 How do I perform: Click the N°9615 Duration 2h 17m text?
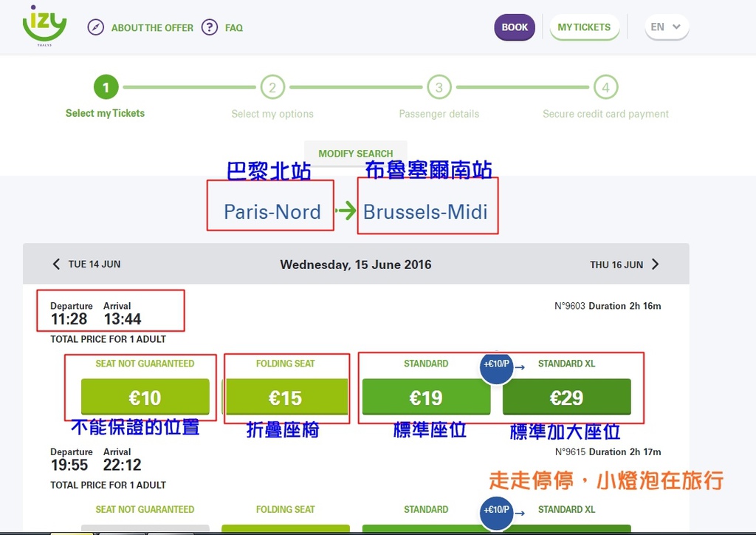[608, 452]
